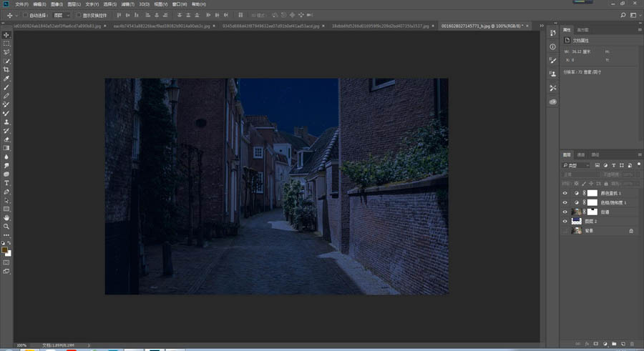Enable the 显示变换控件 checkbox
The width and height of the screenshot is (644, 351).
coord(79,15)
